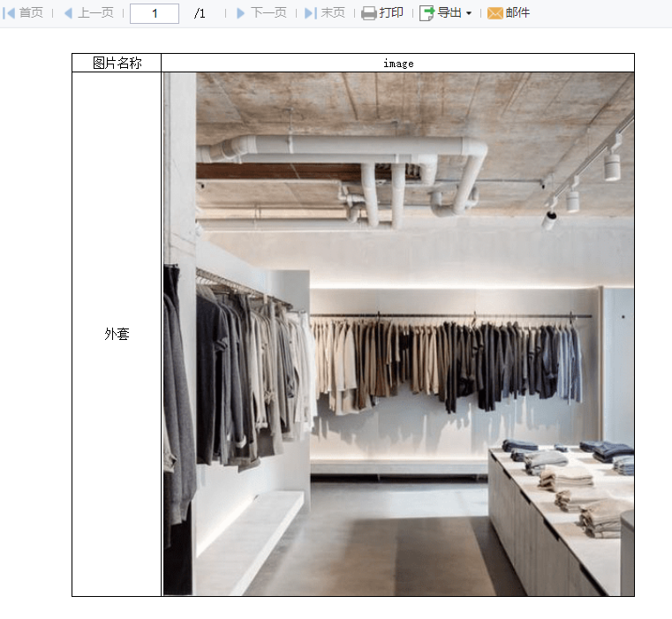Screen dimensions: 672x619
Task: Click the previous page arrow icon
Action: [68, 13]
